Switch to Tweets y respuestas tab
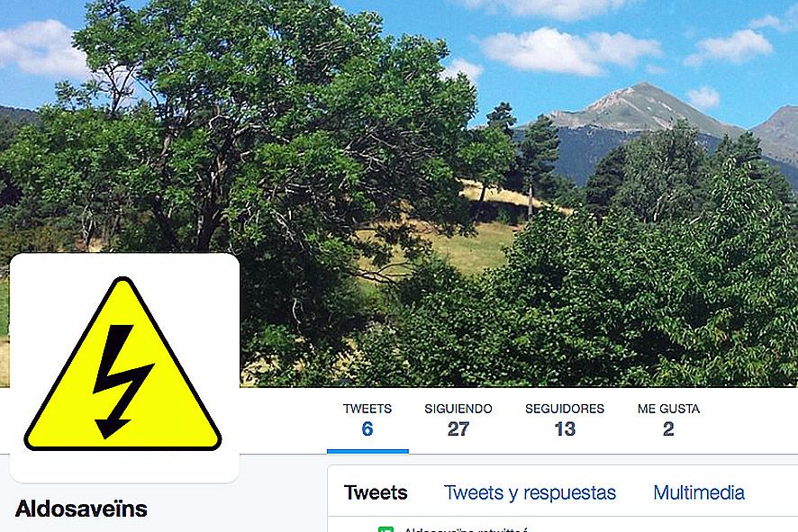 click(530, 492)
